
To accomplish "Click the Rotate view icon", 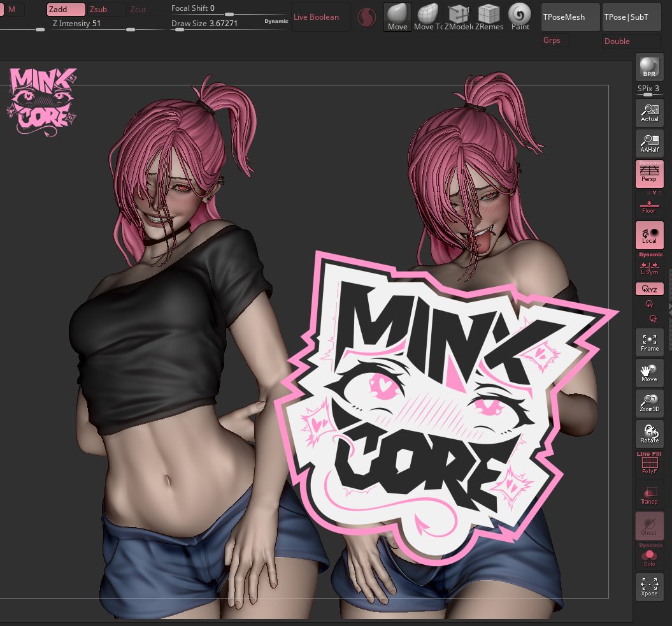I will pyautogui.click(x=649, y=434).
